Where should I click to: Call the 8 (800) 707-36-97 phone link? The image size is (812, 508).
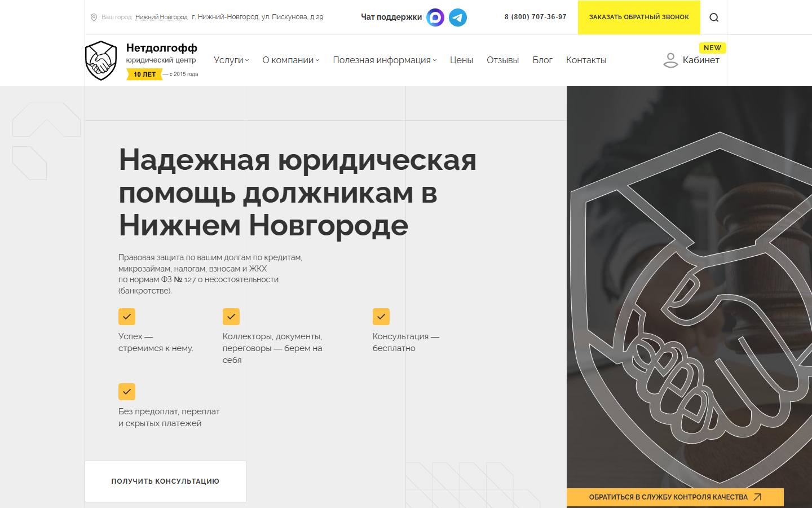point(535,17)
